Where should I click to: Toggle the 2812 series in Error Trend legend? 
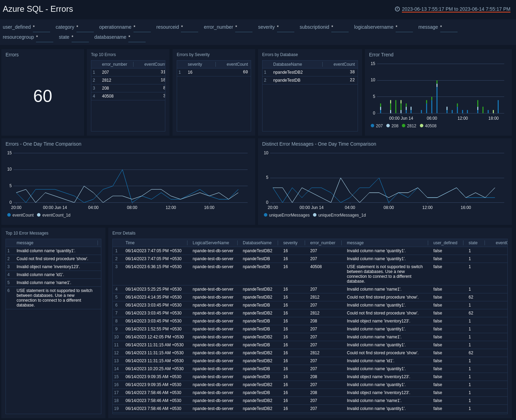point(409,126)
